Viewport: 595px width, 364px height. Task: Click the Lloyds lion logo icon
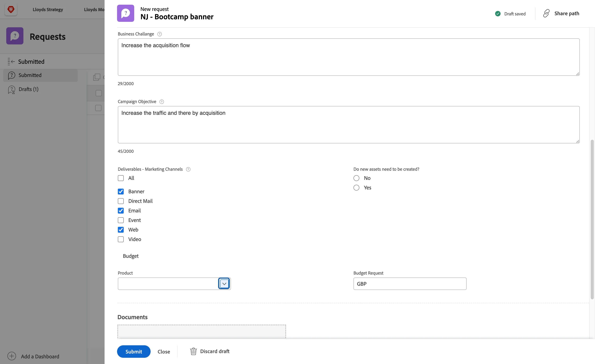click(11, 10)
